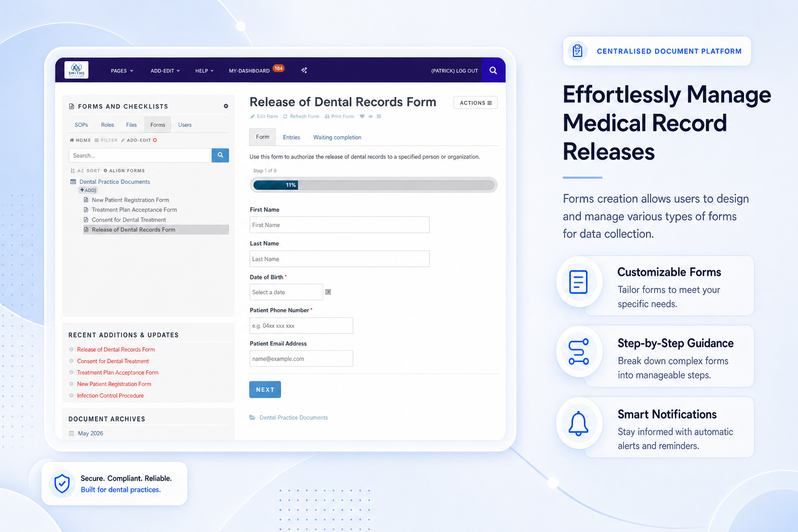
Task: Click Consent for Dental Treatment document icon
Action: (86, 220)
